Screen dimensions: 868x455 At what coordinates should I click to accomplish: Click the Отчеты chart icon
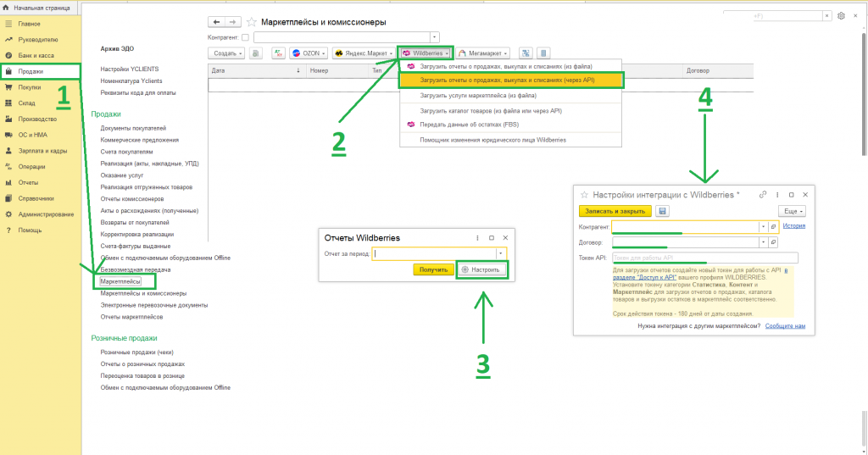click(x=8, y=183)
